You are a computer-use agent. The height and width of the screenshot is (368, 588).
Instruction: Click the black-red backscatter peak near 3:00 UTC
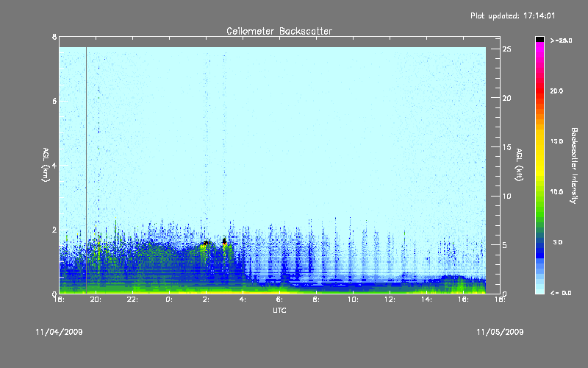224,241
